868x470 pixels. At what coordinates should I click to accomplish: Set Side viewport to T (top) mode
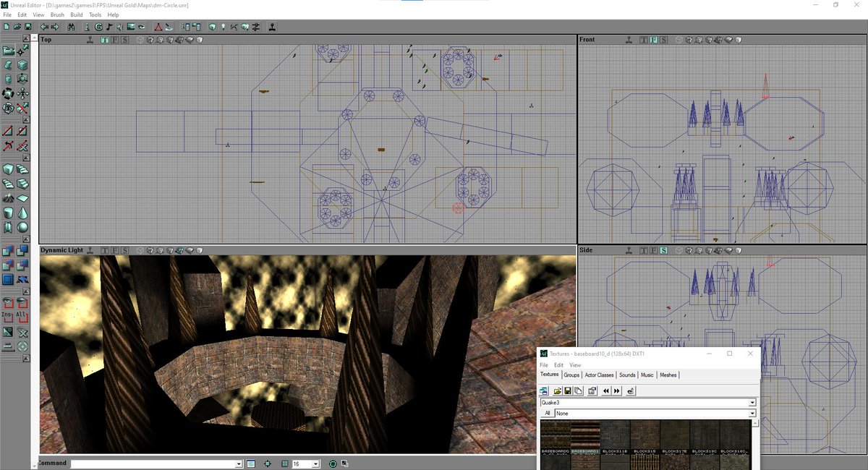pyautogui.click(x=643, y=250)
